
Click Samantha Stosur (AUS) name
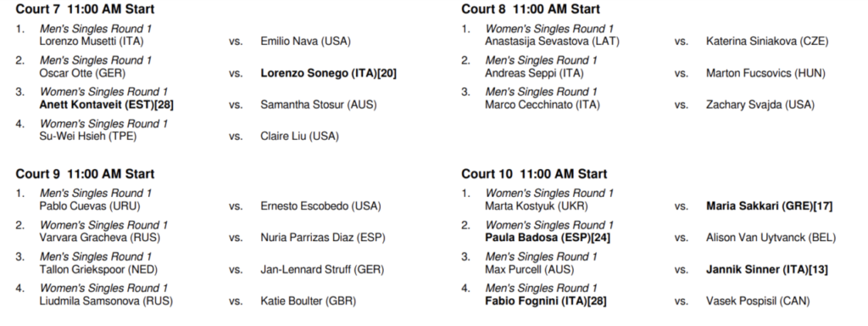click(319, 104)
